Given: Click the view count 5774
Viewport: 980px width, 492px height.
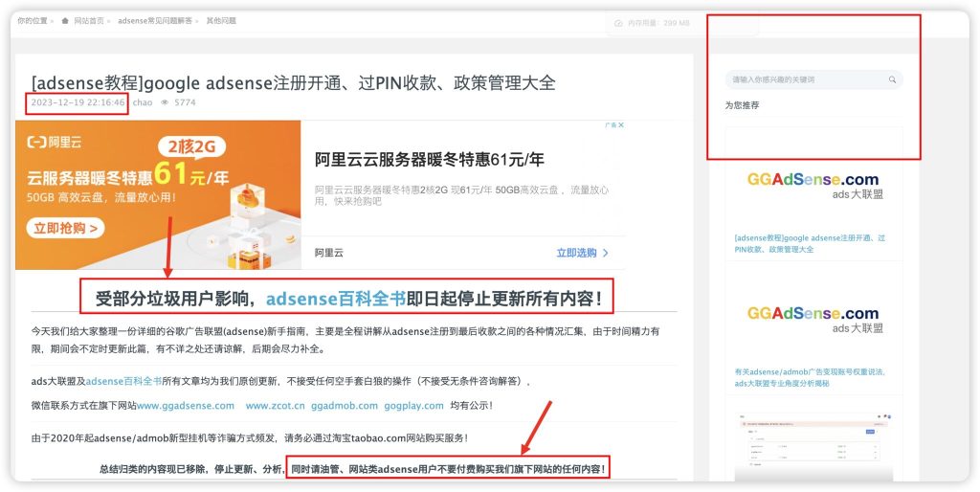Looking at the screenshot, I should [x=185, y=102].
